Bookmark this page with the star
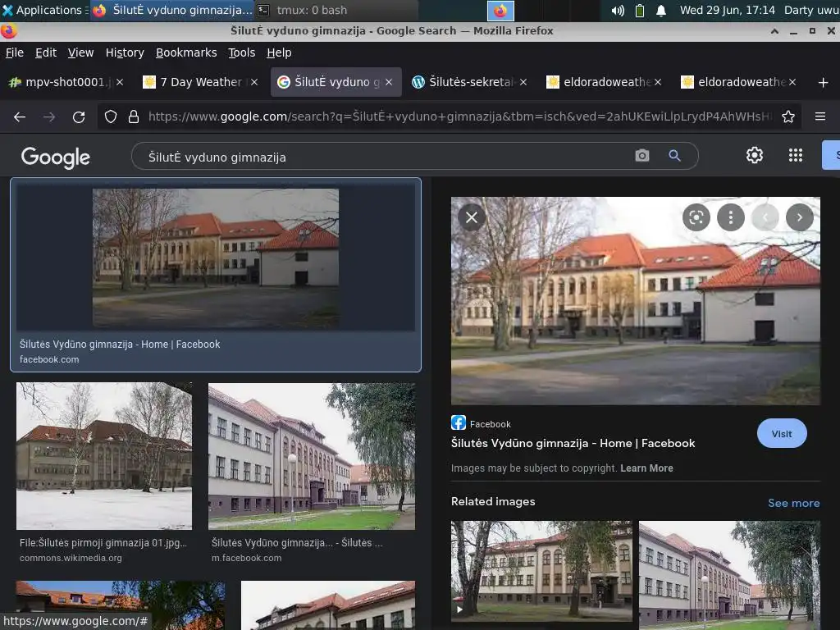The image size is (840, 630). coord(788,116)
